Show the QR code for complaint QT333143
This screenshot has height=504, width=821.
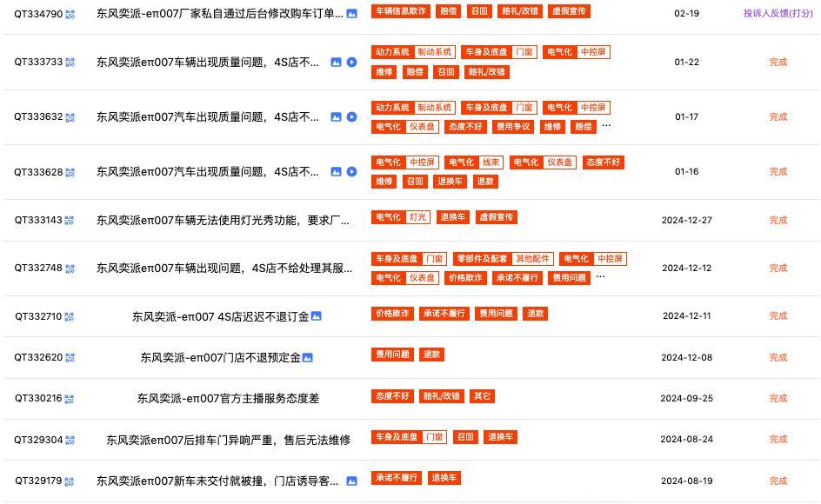pos(69,221)
